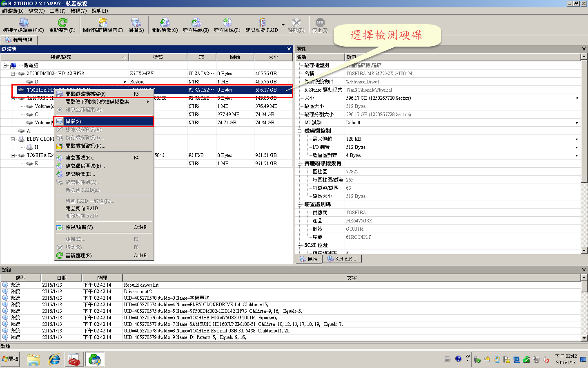Image resolution: width=588 pixels, height=368 pixels.
Task: Choose 檢視/編輯(V)... from the context menu
Action: 81,227
